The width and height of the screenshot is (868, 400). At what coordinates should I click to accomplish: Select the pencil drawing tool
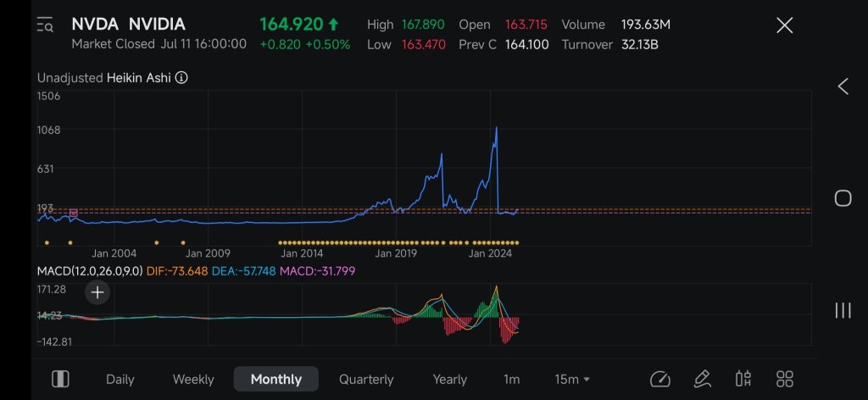(702, 379)
